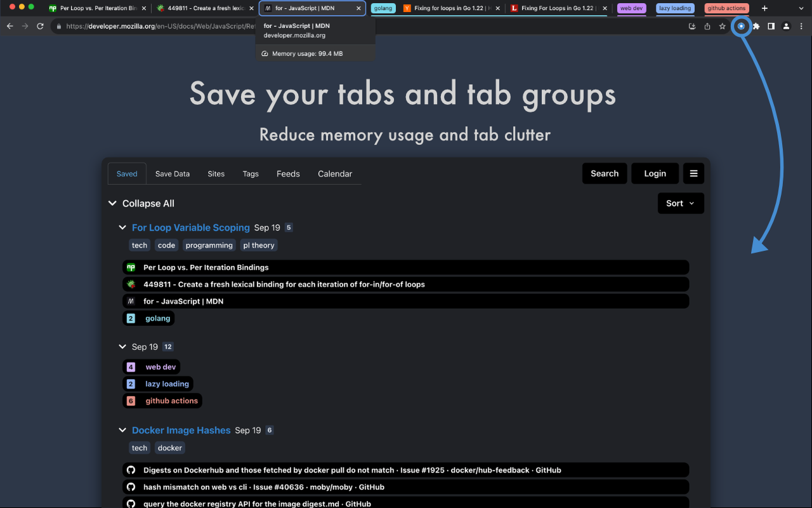Click the favicon beside Per Loop vs. Per Iteration
Screen dimensions: 812x508
point(131,267)
